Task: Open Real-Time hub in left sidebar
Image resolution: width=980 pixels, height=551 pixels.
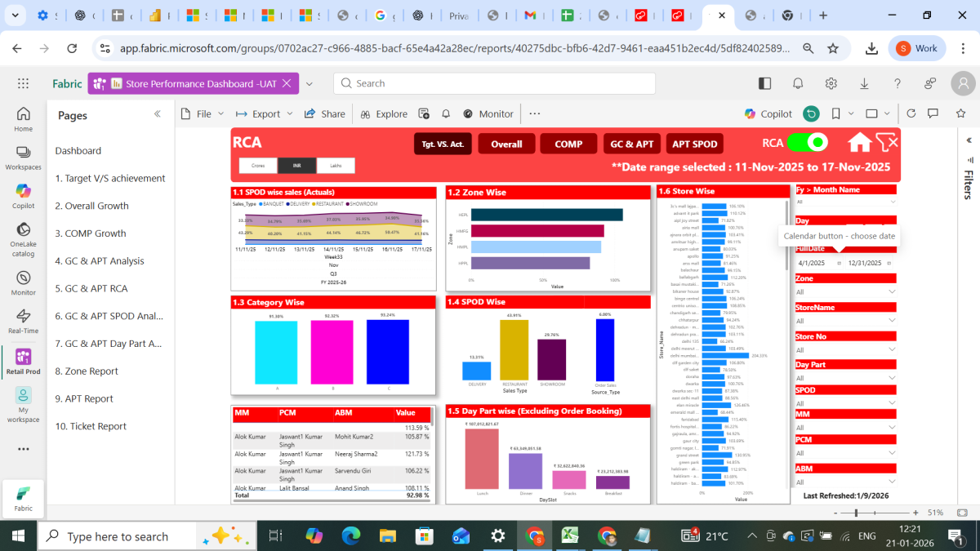Action: pyautogui.click(x=23, y=321)
